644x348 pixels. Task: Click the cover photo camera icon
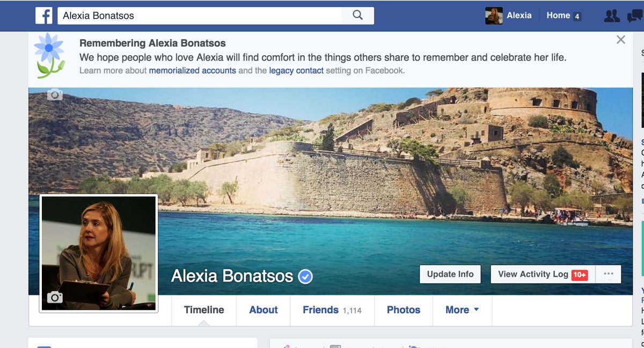click(x=55, y=95)
